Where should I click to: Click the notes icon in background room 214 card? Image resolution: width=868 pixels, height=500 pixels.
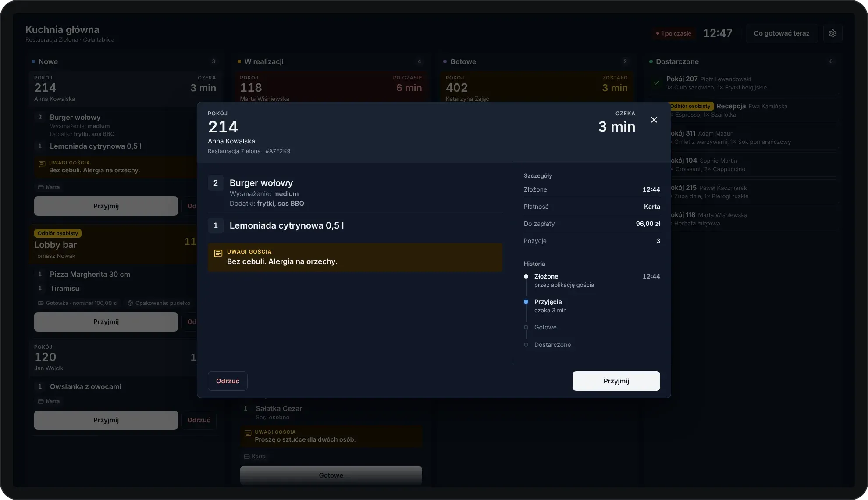[42, 164]
